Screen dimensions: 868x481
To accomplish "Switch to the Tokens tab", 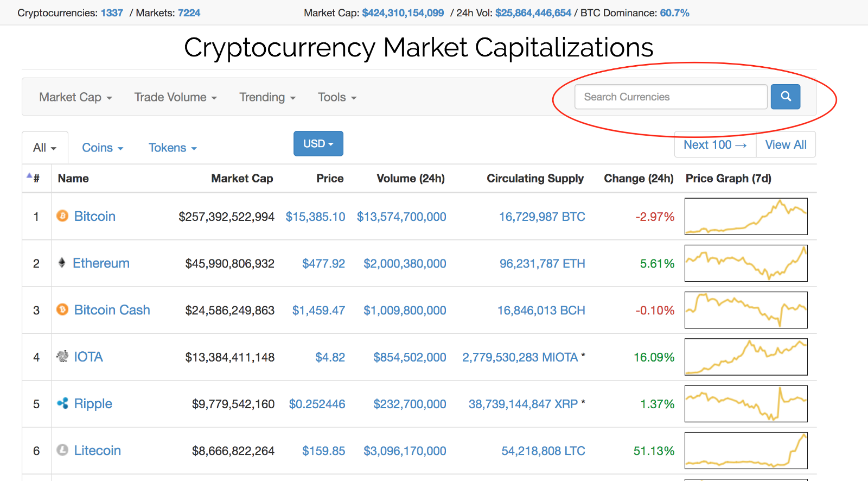I will (x=173, y=148).
